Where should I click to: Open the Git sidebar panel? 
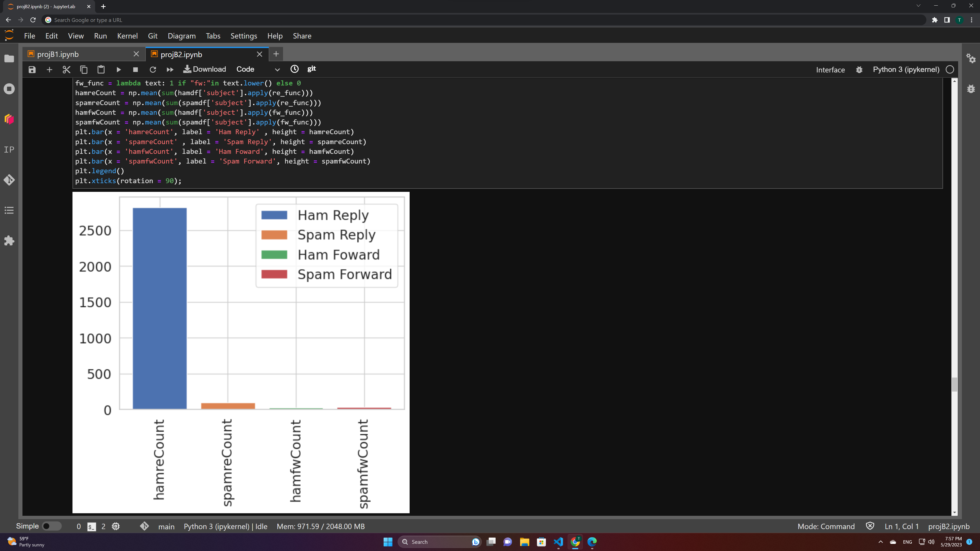[x=9, y=180]
